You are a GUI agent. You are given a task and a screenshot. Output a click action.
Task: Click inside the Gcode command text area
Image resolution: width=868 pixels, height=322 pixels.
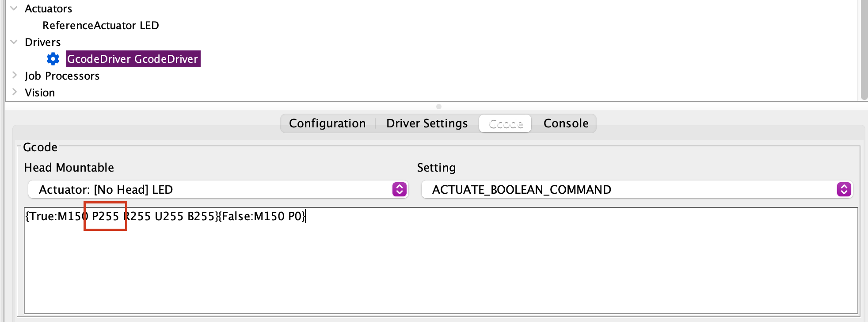[x=440, y=265]
